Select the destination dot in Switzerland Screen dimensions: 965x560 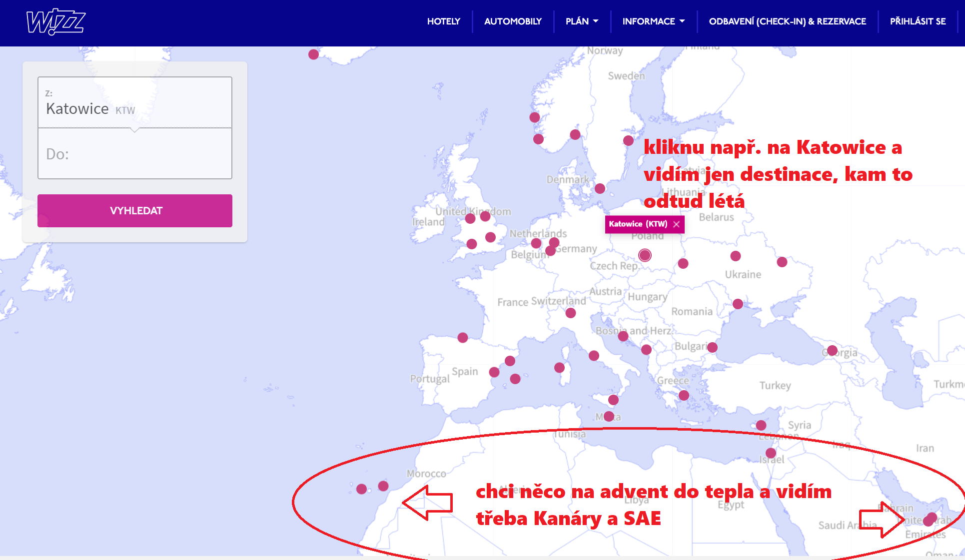tap(570, 313)
